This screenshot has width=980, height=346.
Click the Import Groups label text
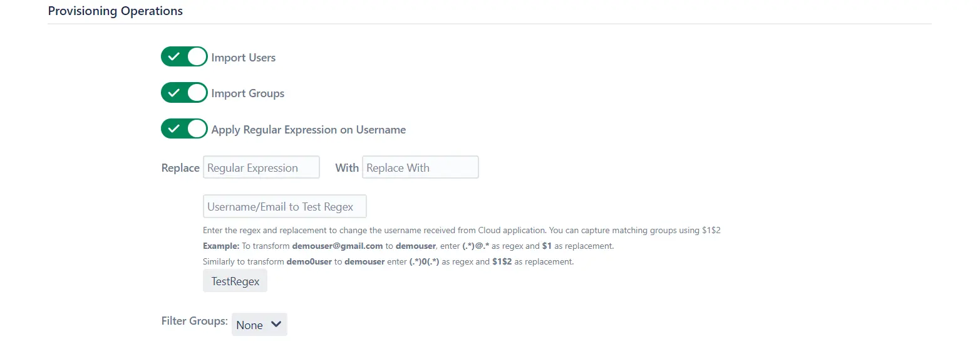248,93
